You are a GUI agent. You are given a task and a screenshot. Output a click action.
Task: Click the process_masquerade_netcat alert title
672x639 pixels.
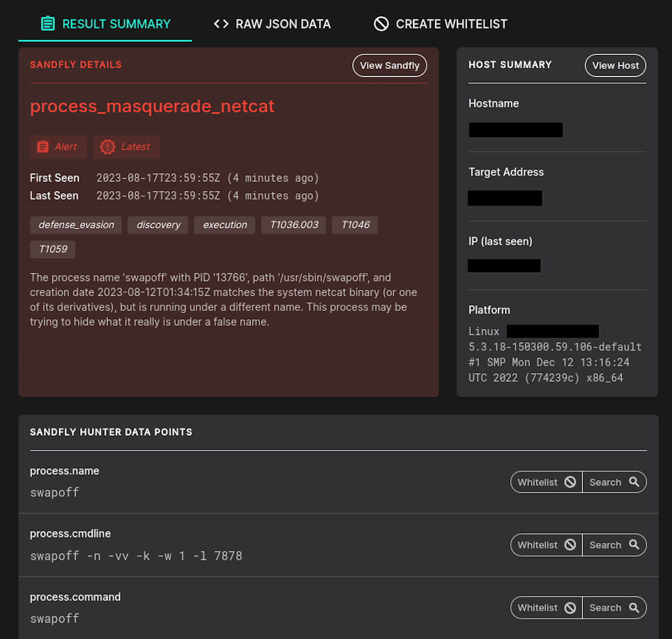pyautogui.click(x=152, y=106)
